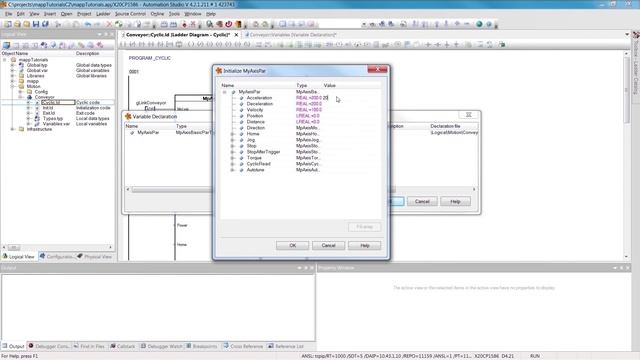Select Deceleration row in Initialize dialog
Image resolution: width=640 pixels, height=360 pixels.
coord(300,104)
